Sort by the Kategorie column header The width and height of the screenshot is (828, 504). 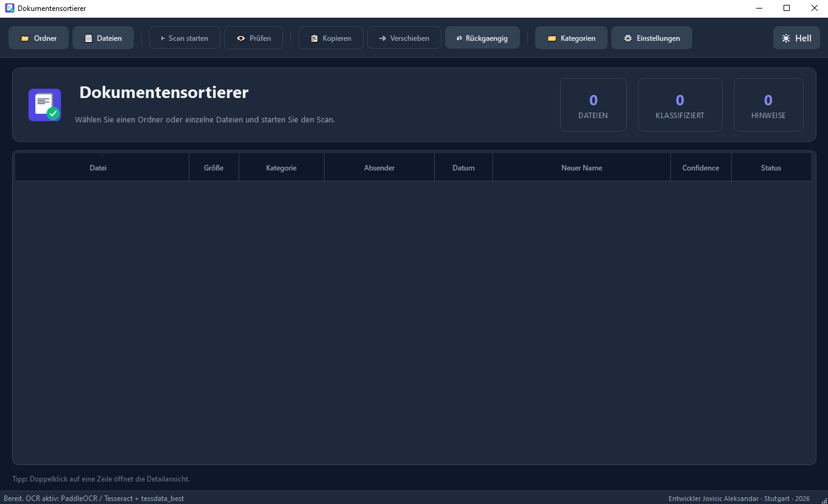coord(281,167)
